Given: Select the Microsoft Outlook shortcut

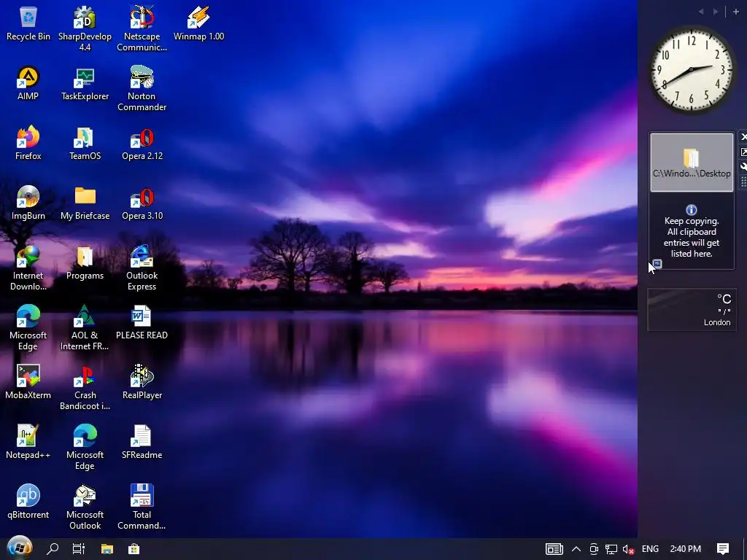Looking at the screenshot, I should click(85, 507).
